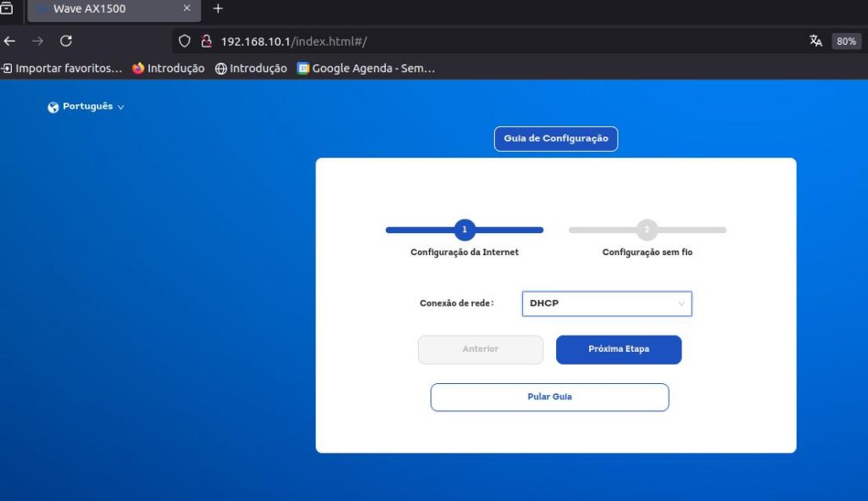Go back with the browser back arrow
The height and width of the screenshot is (501, 868).
(9, 41)
